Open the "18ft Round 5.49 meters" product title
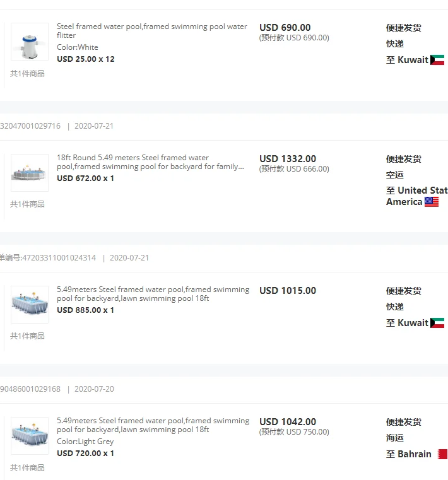Screen dimensions: 448x480 click(x=150, y=162)
